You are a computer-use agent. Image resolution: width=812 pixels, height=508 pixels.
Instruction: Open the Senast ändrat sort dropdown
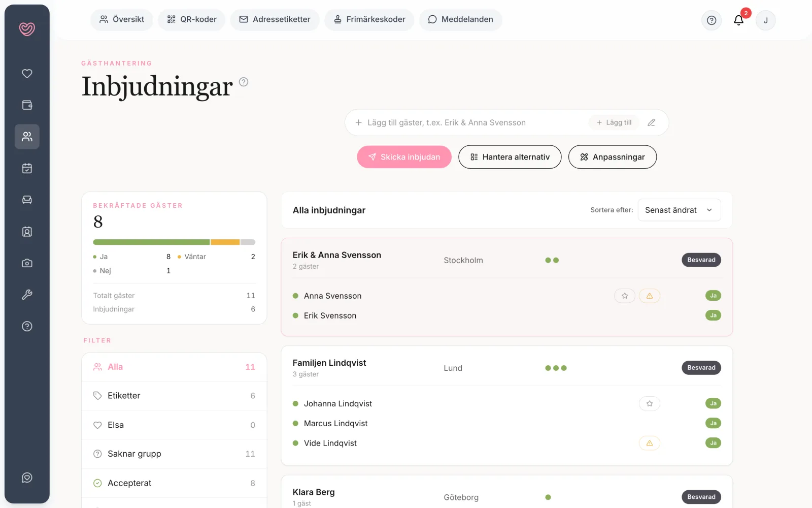pyautogui.click(x=679, y=210)
